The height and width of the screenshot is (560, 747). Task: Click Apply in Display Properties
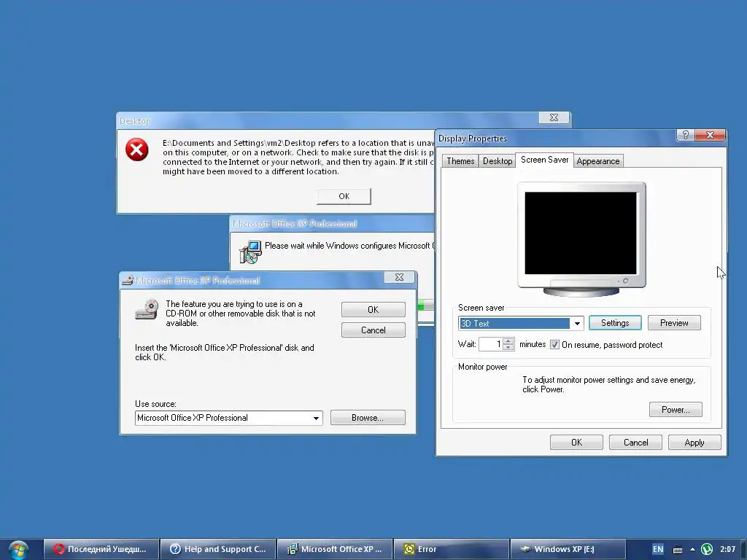[694, 443]
